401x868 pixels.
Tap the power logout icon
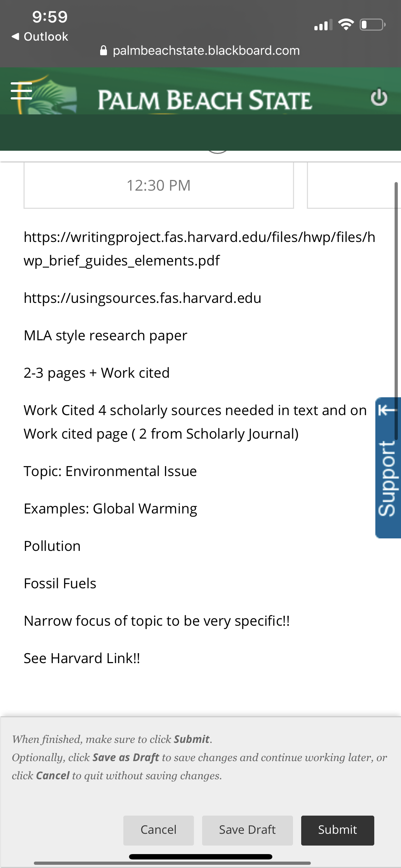[x=379, y=97]
